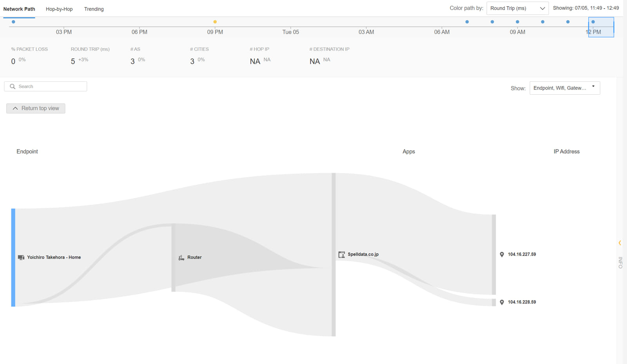Viewport: 627px width, 364px height.
Task: Click the Spelldata.co.jp app icon
Action: (342, 254)
